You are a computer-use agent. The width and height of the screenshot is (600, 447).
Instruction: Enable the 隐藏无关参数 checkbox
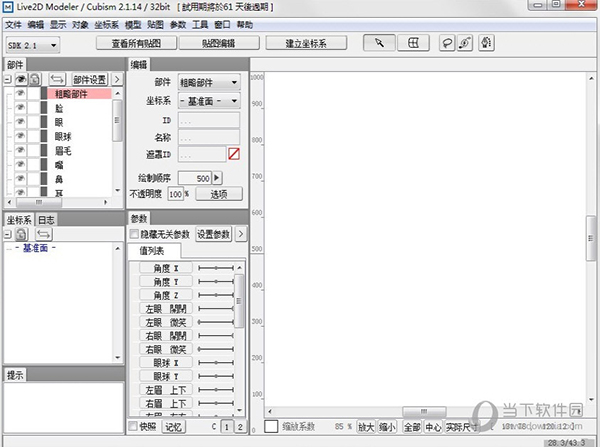(x=135, y=234)
